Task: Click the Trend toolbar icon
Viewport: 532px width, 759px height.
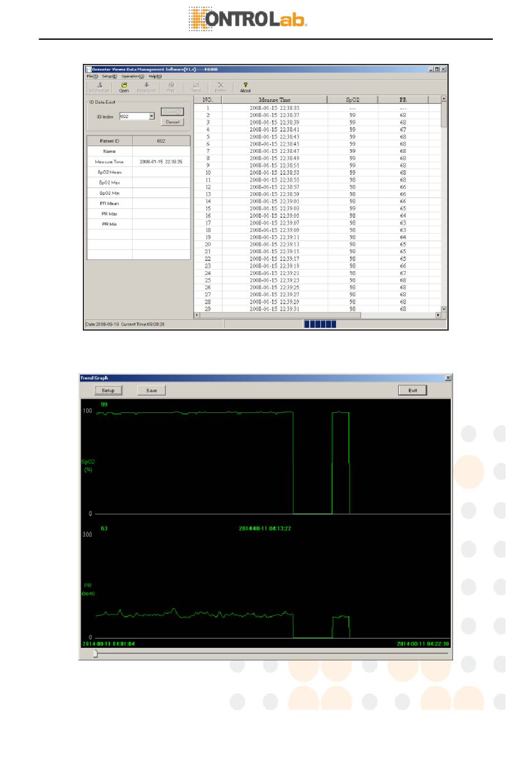Action: 196,87
